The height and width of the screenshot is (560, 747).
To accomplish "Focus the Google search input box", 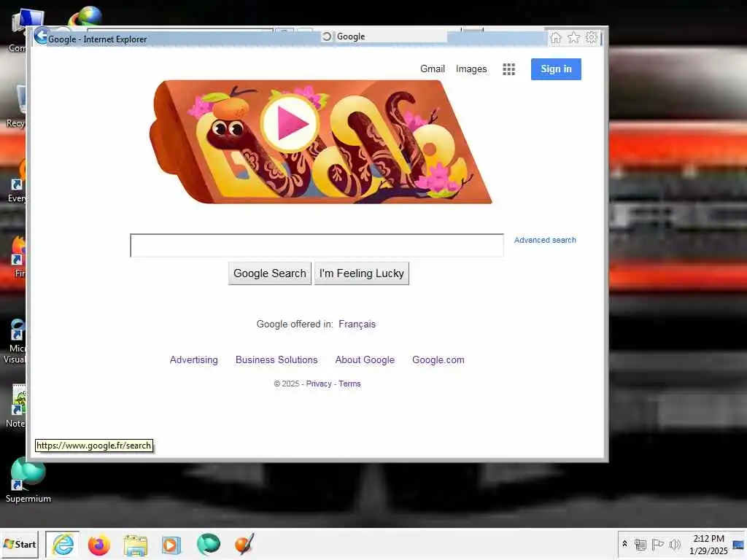I will point(317,245).
